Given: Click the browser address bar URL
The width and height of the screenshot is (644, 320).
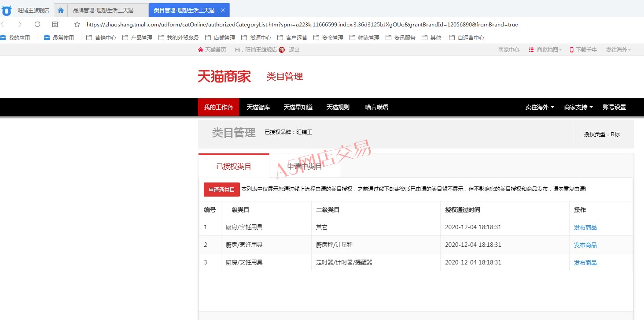Looking at the screenshot, I should tap(302, 25).
